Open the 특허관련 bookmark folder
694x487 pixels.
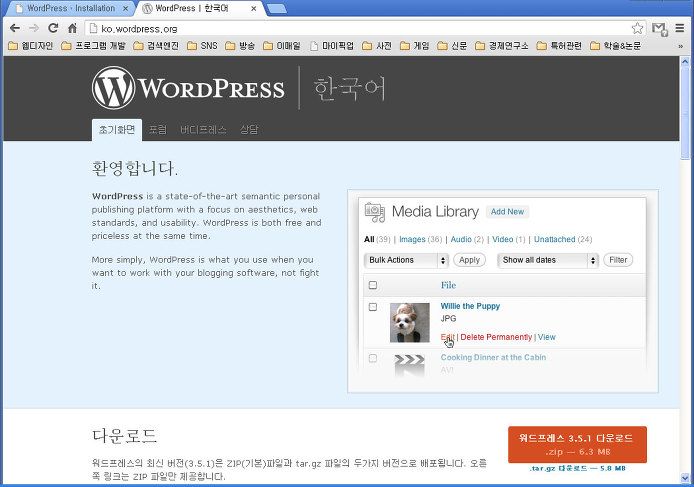[x=559, y=46]
